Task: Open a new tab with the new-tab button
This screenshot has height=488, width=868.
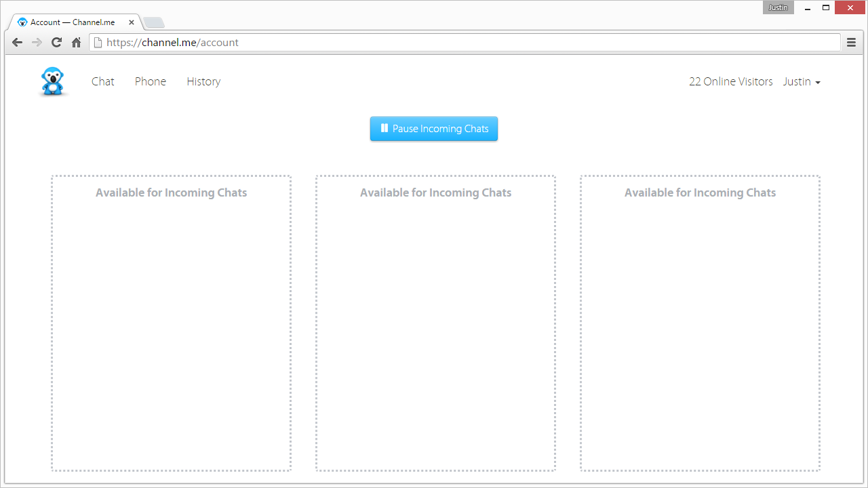Action: pyautogui.click(x=154, y=23)
